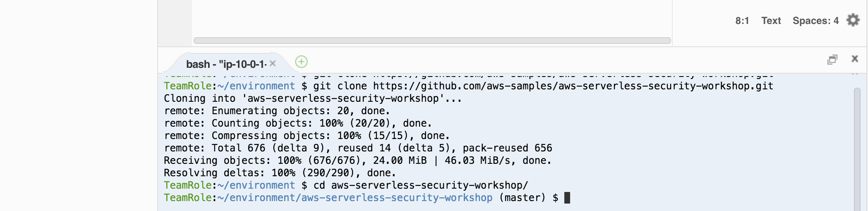Open editor preferences gear icon
This screenshot has width=868, height=211.
[x=853, y=20]
